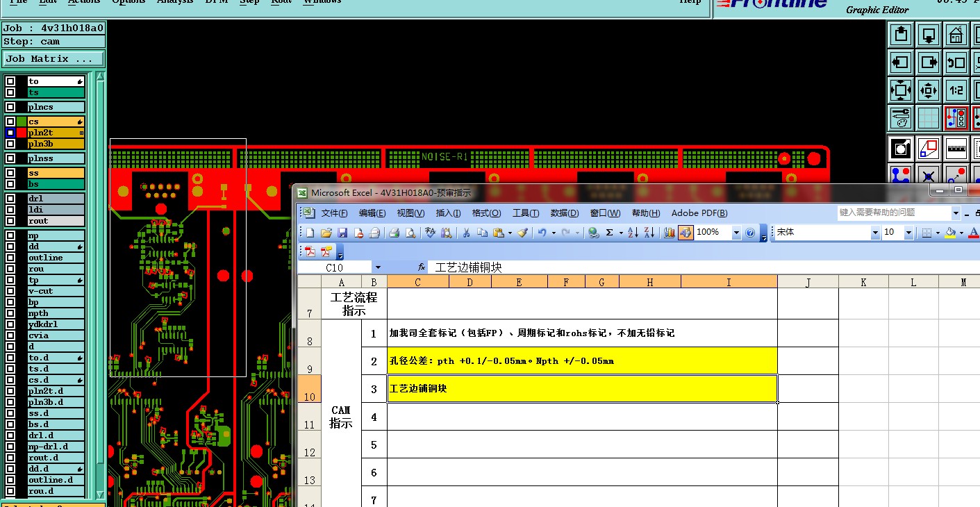
Task: Open Excel 格式(O) menu
Action: tap(486, 213)
